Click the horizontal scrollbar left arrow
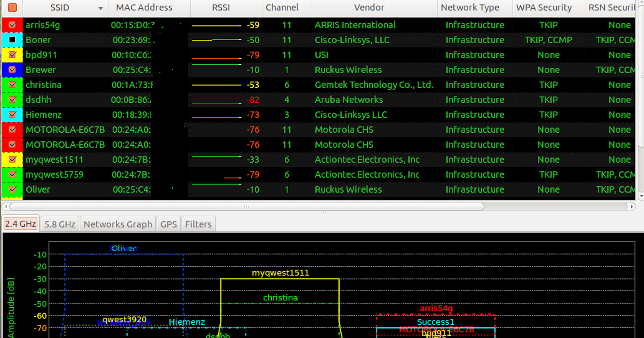The height and width of the screenshot is (338, 644). [6, 207]
